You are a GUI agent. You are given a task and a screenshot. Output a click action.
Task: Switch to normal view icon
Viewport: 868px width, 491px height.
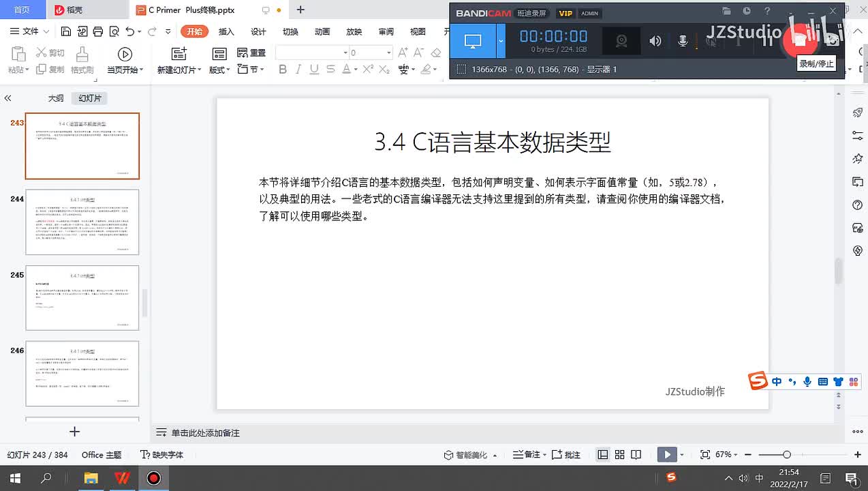[603, 455]
